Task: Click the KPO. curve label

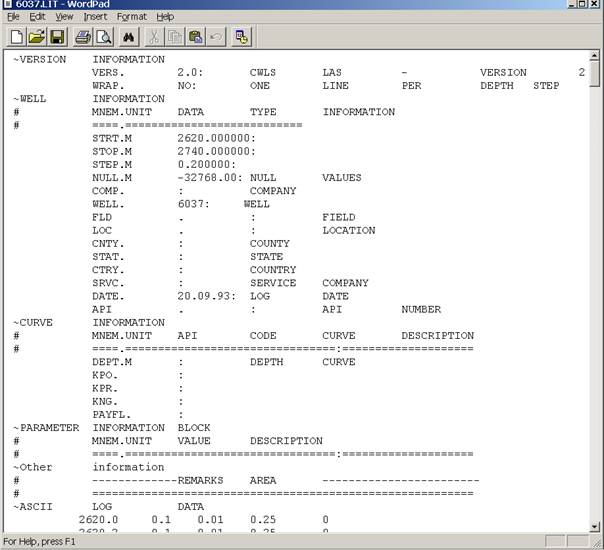Action: click(x=105, y=375)
